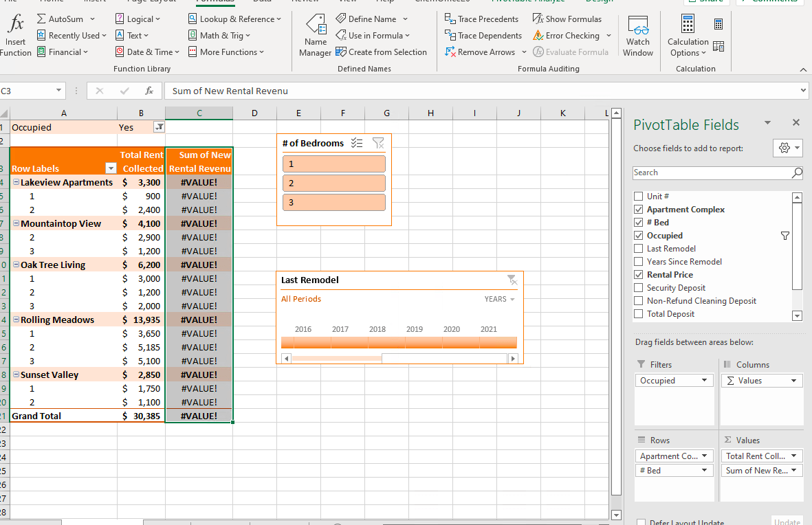
Task: Uncheck the Rental Price field
Action: (x=639, y=274)
